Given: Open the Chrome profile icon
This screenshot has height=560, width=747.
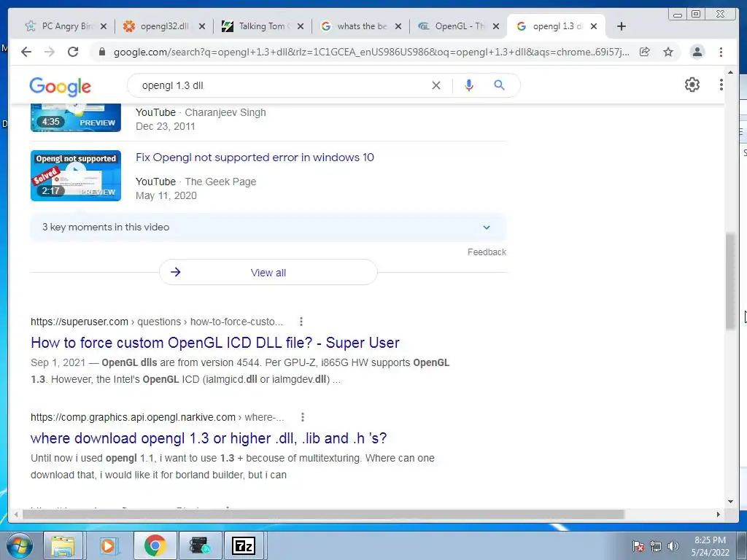Looking at the screenshot, I should pos(697,52).
